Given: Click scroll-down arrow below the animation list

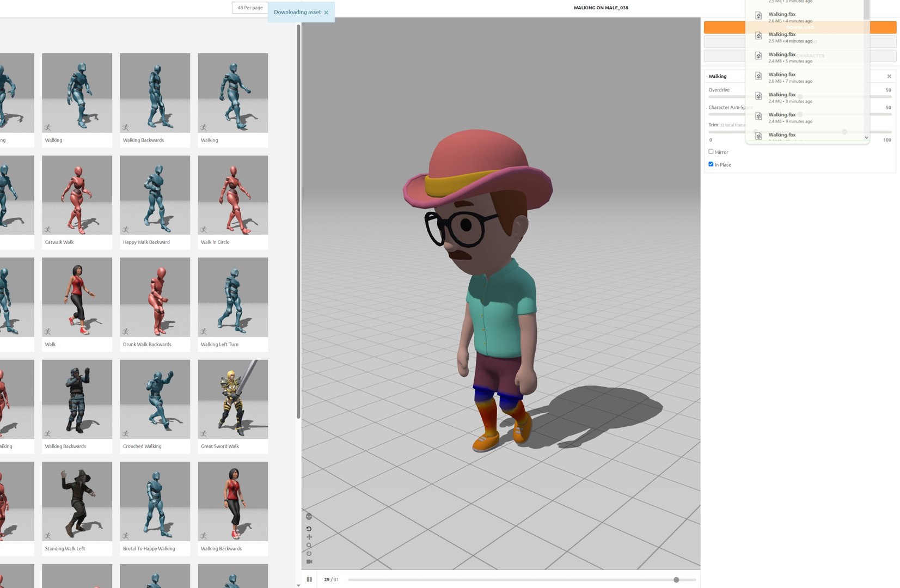Looking at the screenshot, I should (298, 585).
